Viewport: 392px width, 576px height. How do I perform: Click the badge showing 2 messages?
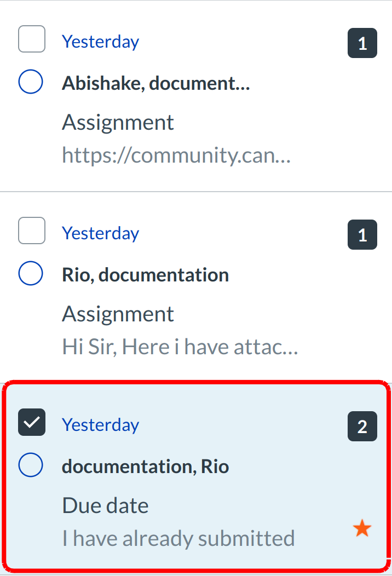click(362, 427)
